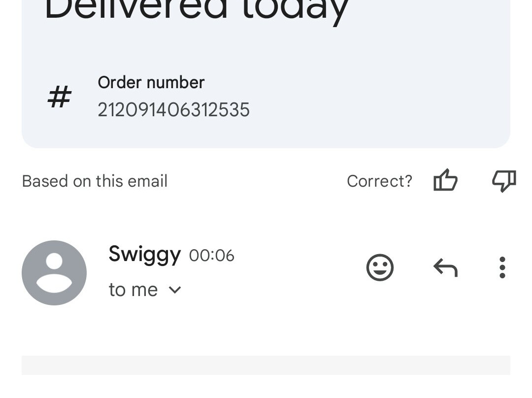Screen dimensions: 532x398
Task: Click the hash symbol beside Order number
Action: (x=60, y=97)
